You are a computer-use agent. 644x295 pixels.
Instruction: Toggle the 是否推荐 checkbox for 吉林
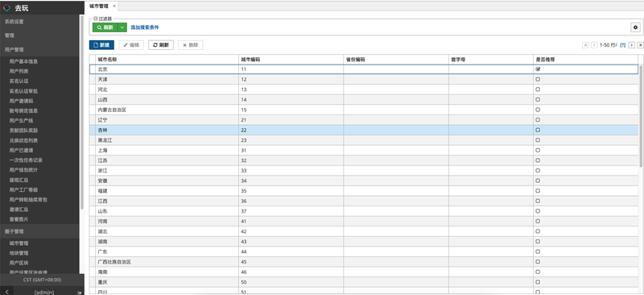point(538,130)
